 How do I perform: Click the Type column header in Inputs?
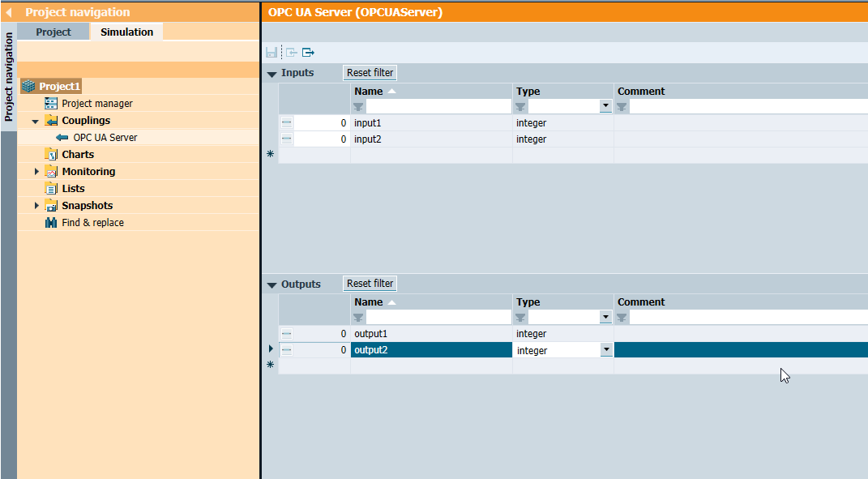(563, 92)
